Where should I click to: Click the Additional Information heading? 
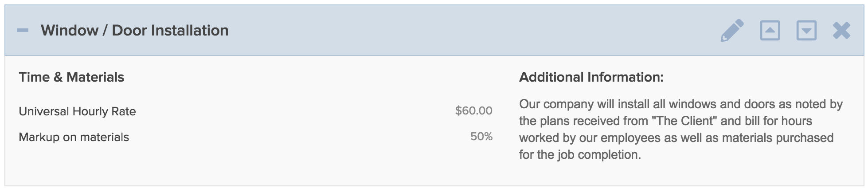(x=591, y=77)
